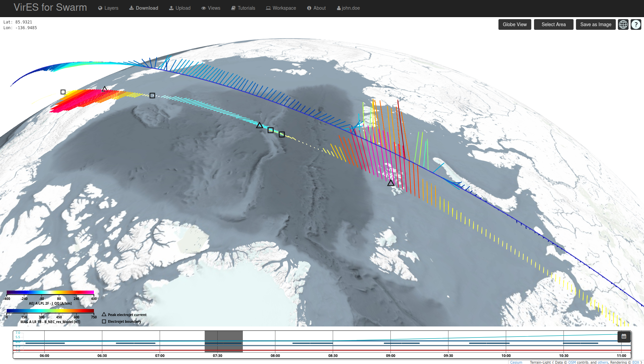
Task: Click the Lat 85.9321 coordinate readout
Action: pos(18,22)
